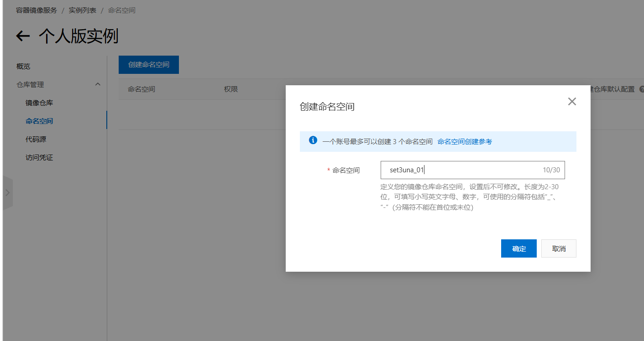Click the 创建命名空间 dialog title

tap(327, 107)
